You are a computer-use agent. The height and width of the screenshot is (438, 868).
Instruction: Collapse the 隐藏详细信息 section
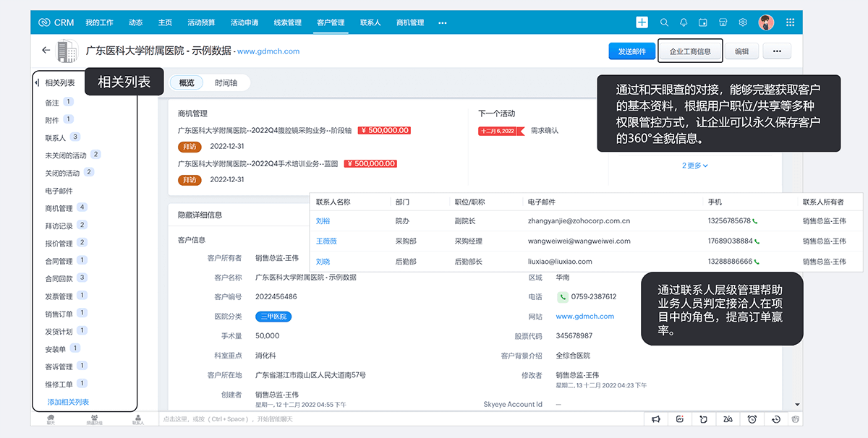(200, 215)
